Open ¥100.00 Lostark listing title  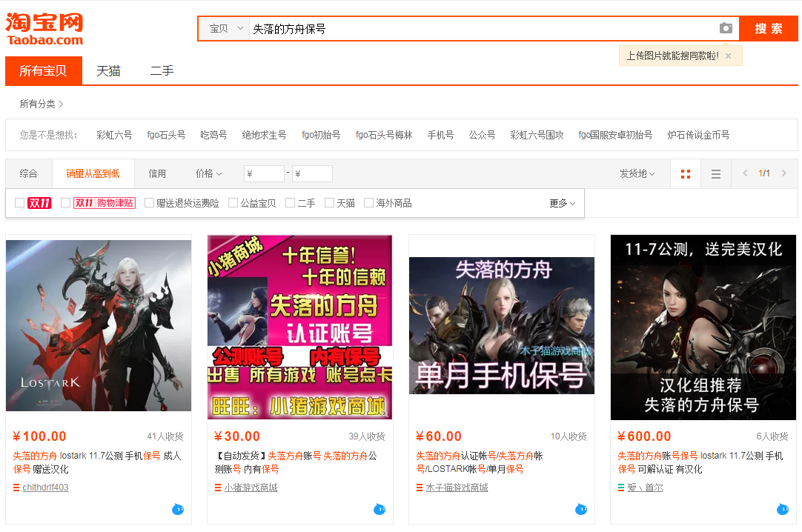pos(97,462)
